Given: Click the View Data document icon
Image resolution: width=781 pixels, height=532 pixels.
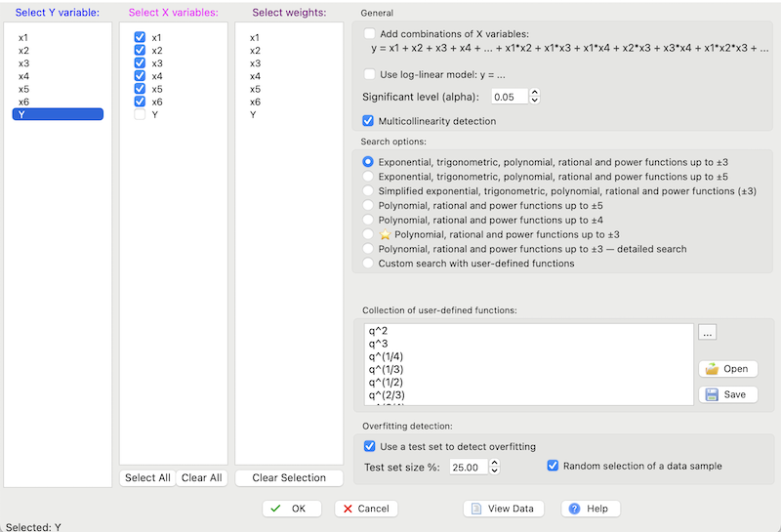Looking at the screenshot, I should coord(476,509).
